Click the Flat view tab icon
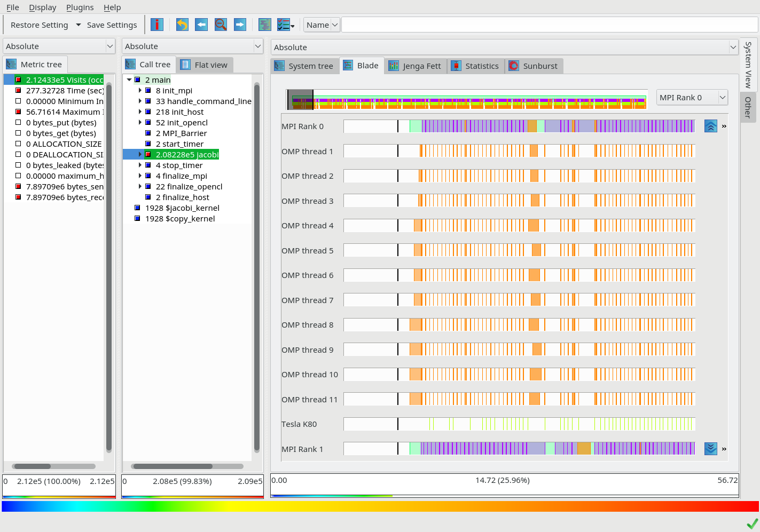This screenshot has width=760, height=532. [x=185, y=65]
